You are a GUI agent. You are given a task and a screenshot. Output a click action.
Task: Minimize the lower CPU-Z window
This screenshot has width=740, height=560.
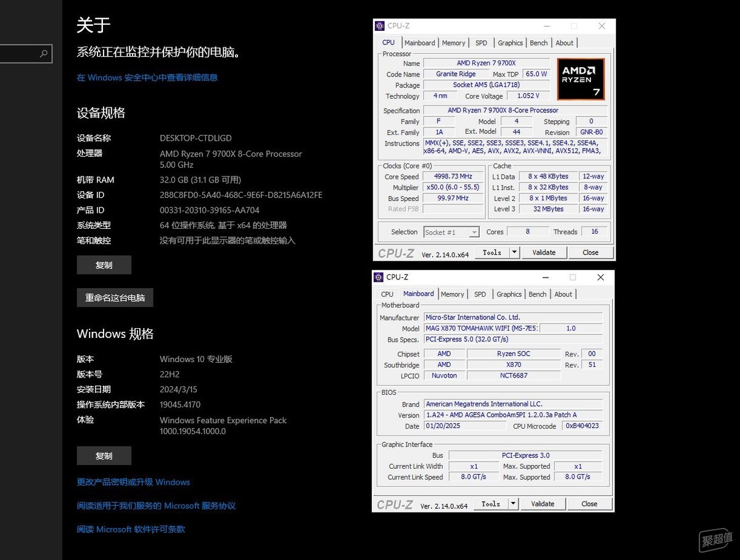pyautogui.click(x=545, y=278)
